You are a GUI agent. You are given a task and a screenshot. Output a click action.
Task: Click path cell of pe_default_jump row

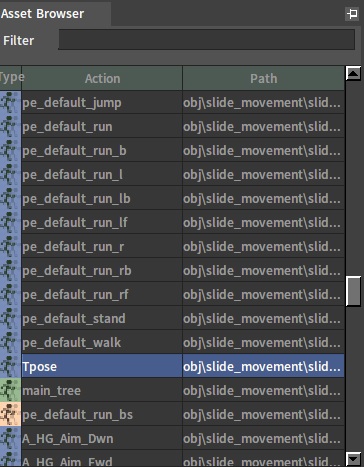click(x=263, y=102)
